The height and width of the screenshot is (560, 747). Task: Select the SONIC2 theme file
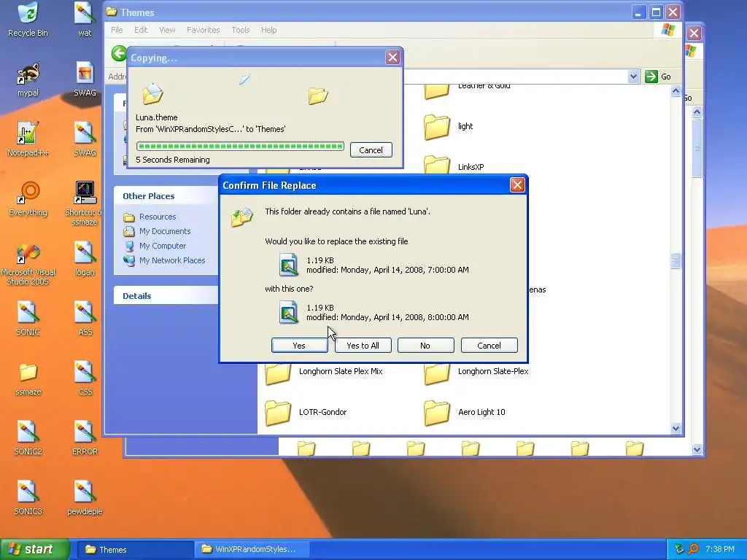(28, 438)
